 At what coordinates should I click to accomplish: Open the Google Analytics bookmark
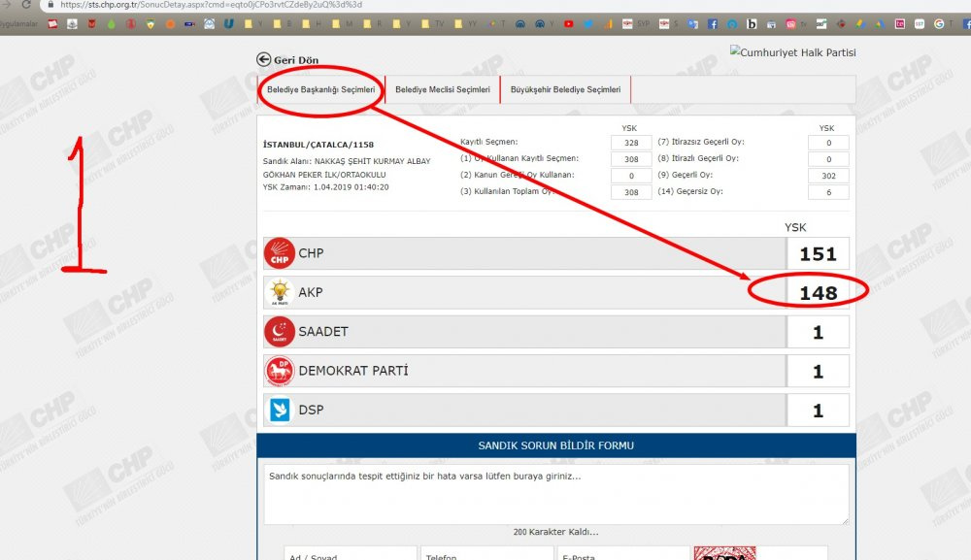point(608,24)
